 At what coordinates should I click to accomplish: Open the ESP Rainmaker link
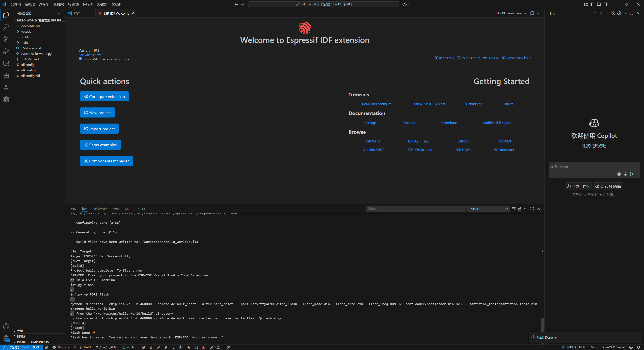click(418, 141)
